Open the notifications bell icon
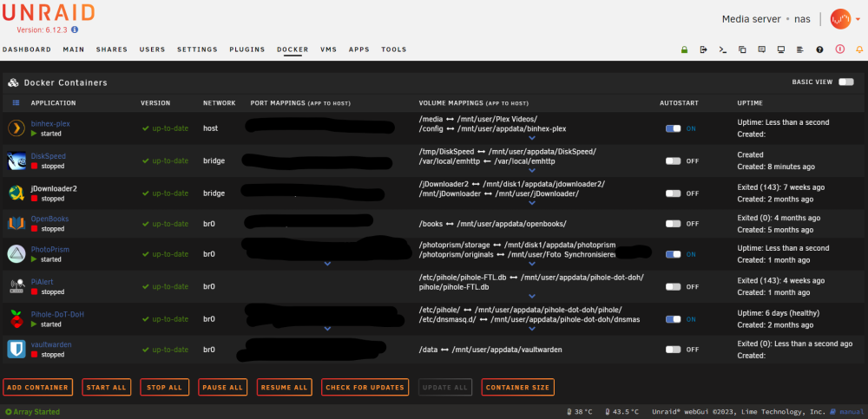The image size is (868, 419). [x=859, y=49]
